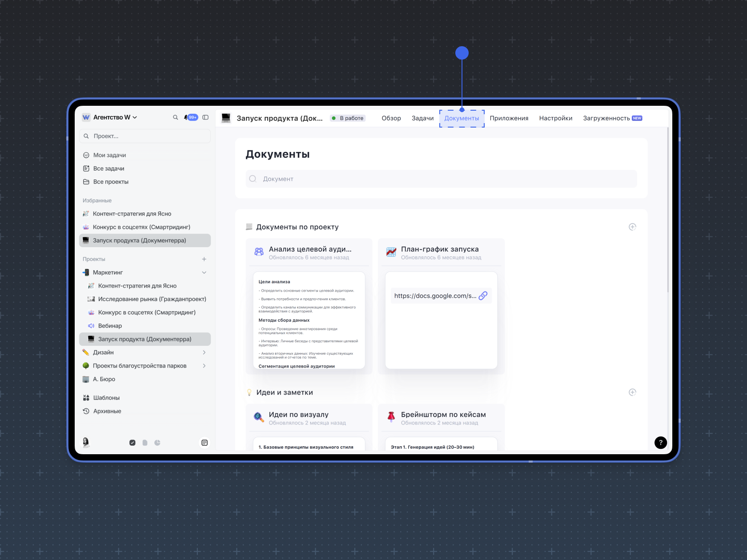
Task: Add a new project with the plus icon
Action: (x=204, y=259)
